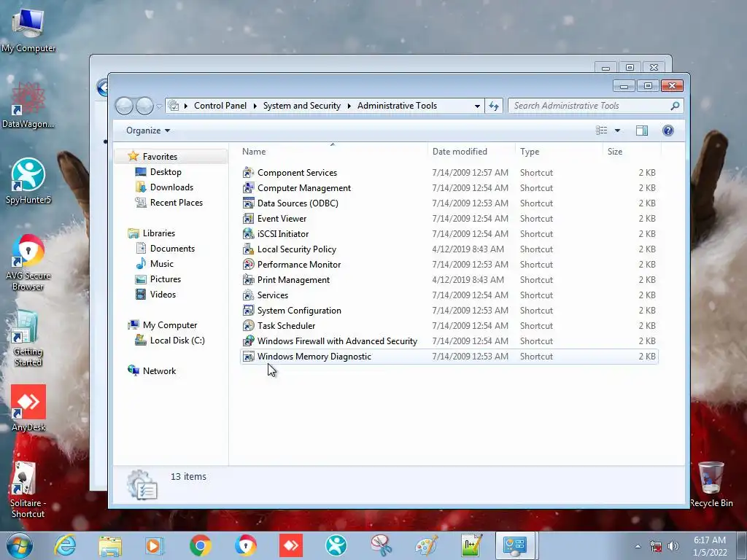Open Local Disk (C:) in navigation pane
Viewport: 747px width, 560px height.
pyautogui.click(x=177, y=341)
